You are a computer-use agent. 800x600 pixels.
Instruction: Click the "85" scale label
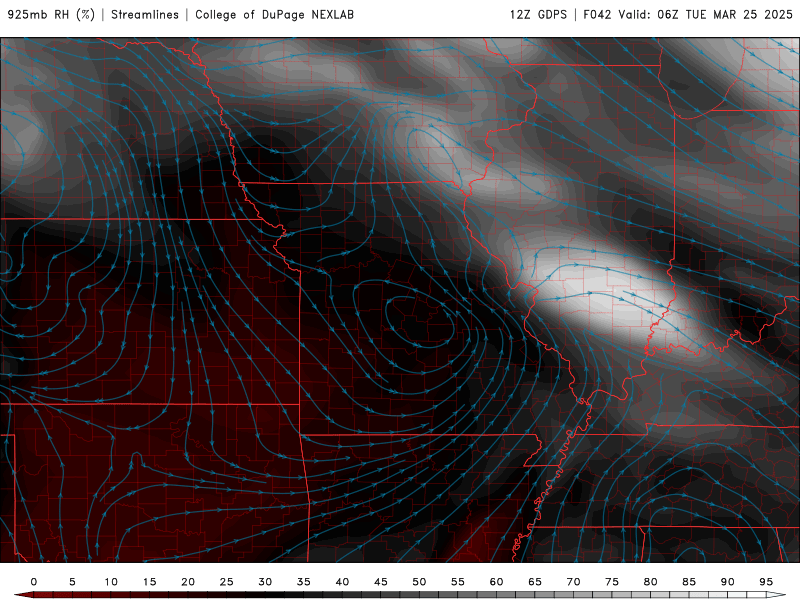click(689, 582)
